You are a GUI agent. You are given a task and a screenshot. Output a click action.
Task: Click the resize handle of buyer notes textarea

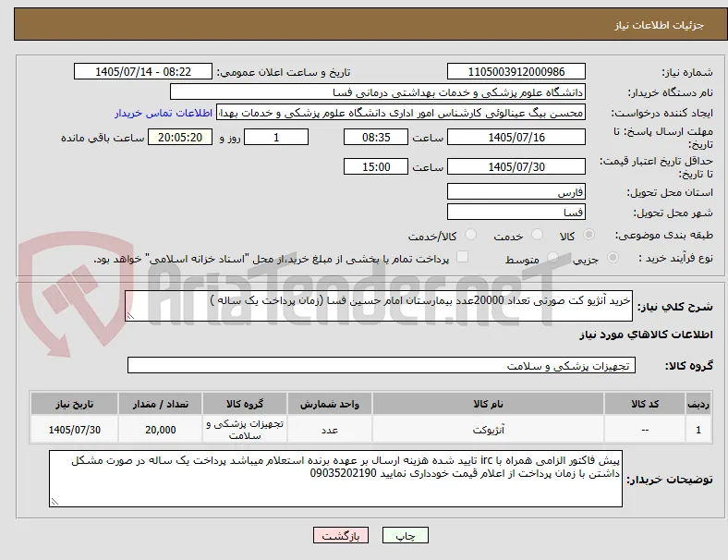tap(55, 501)
